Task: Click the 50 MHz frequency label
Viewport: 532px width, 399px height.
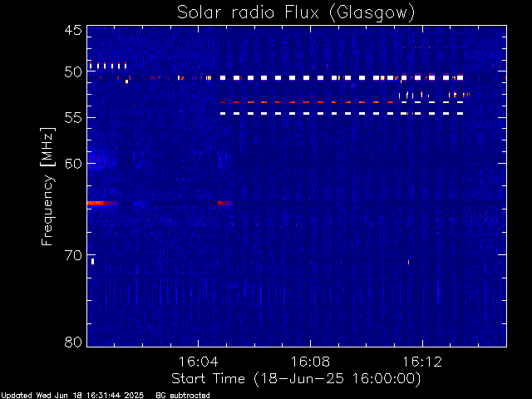Action: (73, 72)
